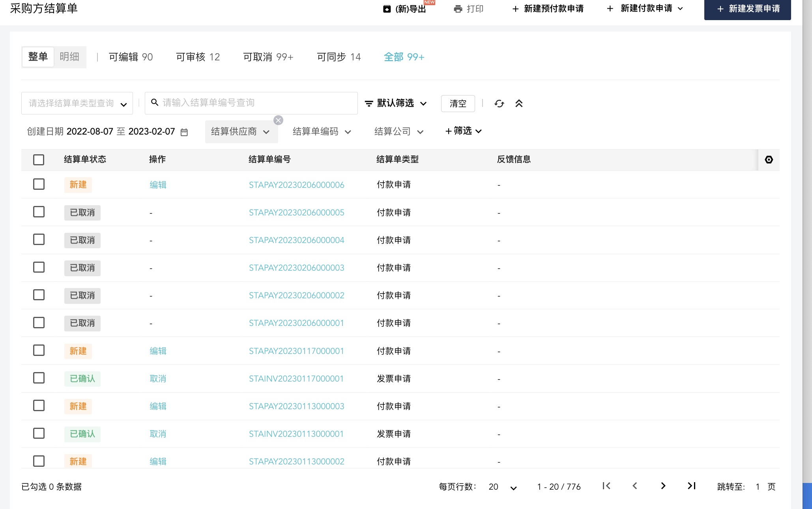Screen dimensions: 812x509
Task: Open the 创建日期 calendar picker icon
Action: [x=184, y=132]
